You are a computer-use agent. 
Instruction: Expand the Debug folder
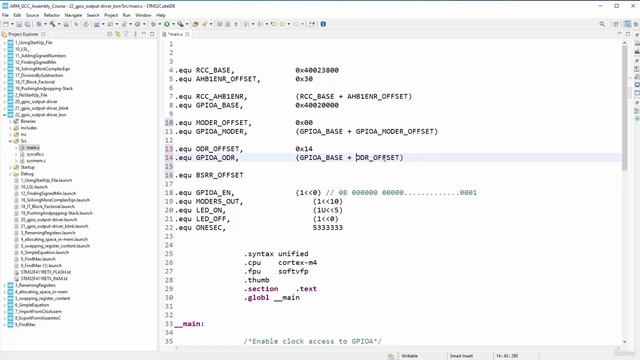(10, 173)
